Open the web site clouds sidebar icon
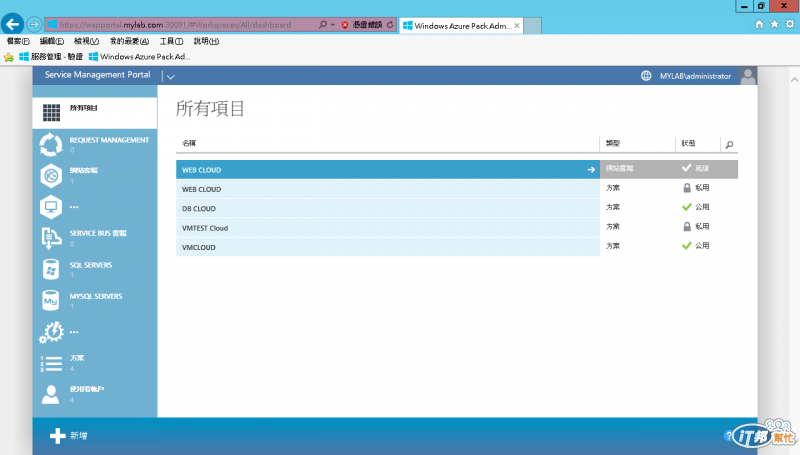The image size is (800, 455). click(x=51, y=175)
